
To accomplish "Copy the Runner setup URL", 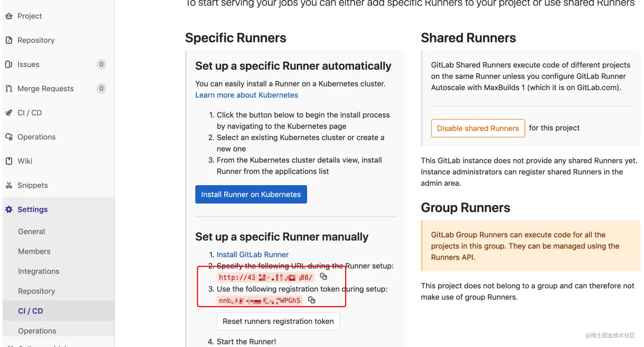I will click(x=324, y=277).
